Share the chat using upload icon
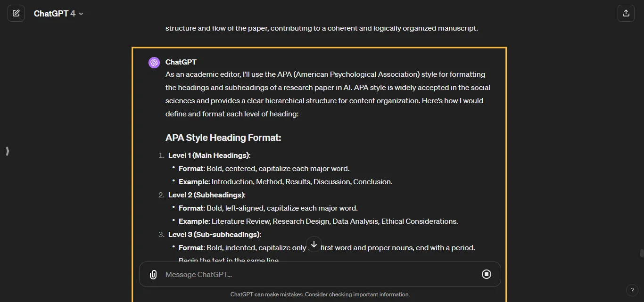644x302 pixels. point(626,13)
